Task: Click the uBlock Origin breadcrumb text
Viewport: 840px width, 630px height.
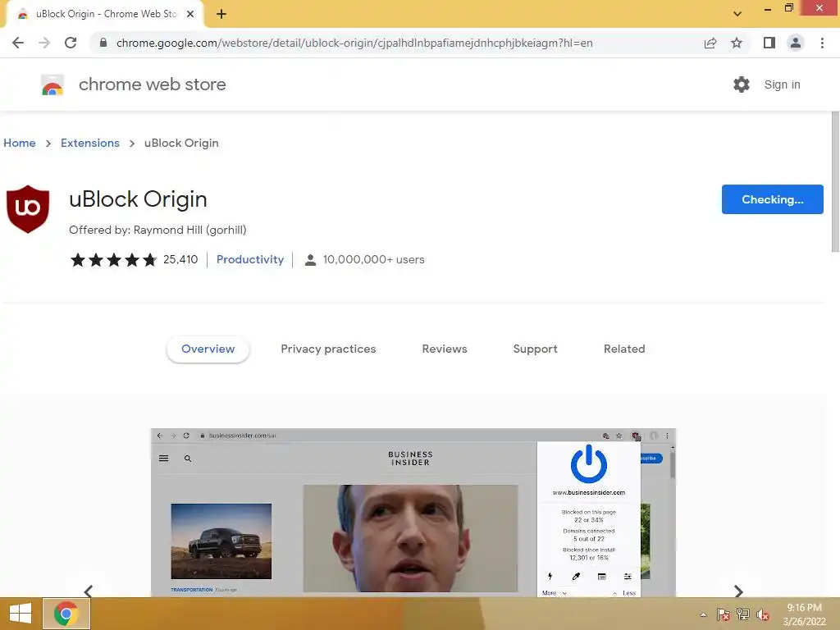Action: click(x=181, y=143)
